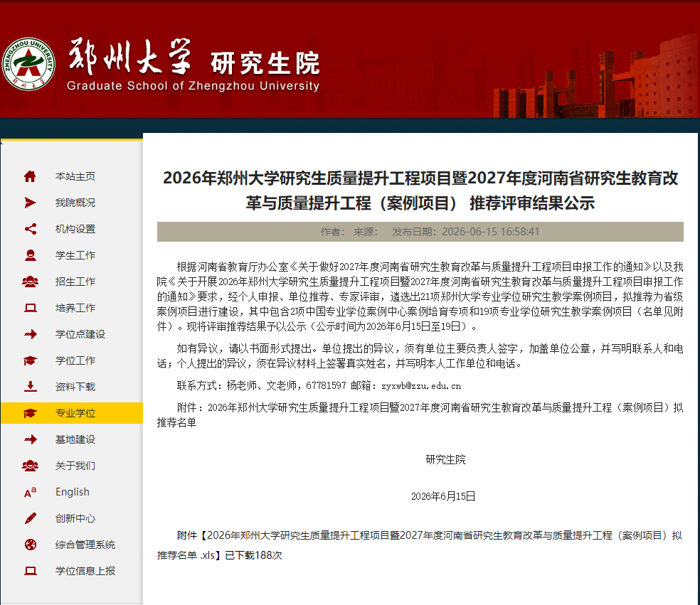Go to 资料下载 page
Image resolution: width=700 pixels, height=605 pixels.
[75, 387]
